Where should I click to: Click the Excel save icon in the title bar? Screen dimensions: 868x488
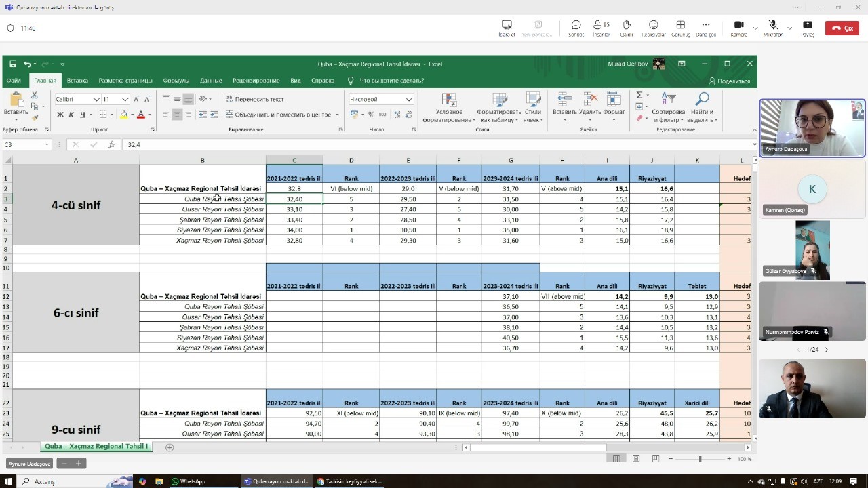[13, 64]
